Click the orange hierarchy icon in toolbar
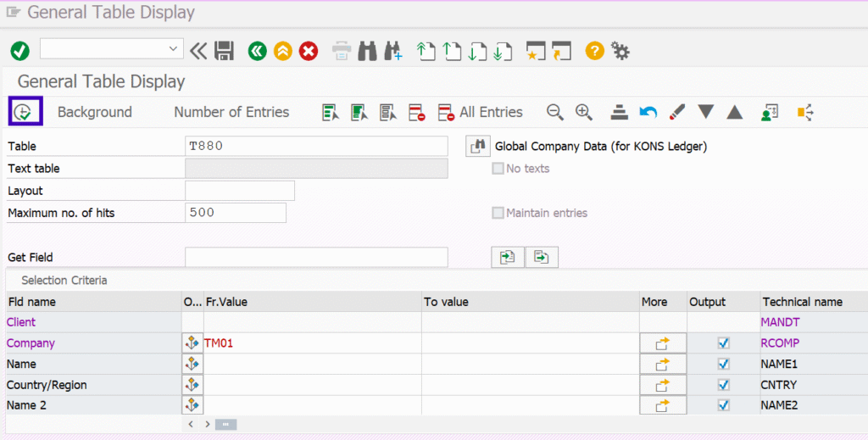The image size is (868, 440). pos(805,113)
